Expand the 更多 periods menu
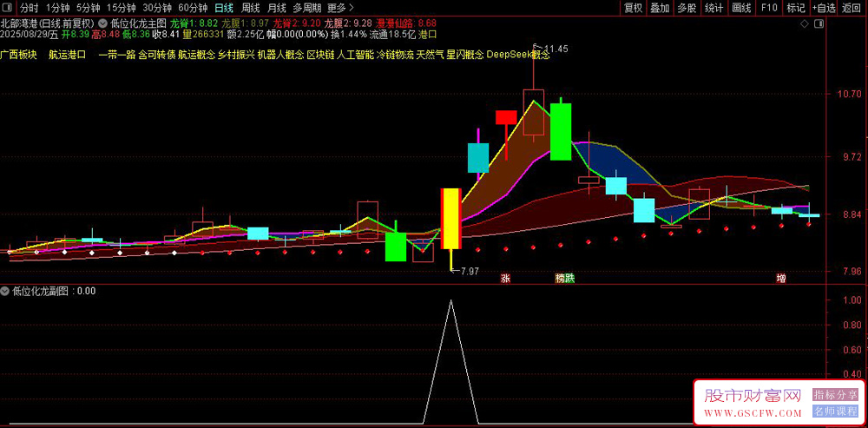The image size is (868, 428). (340, 8)
